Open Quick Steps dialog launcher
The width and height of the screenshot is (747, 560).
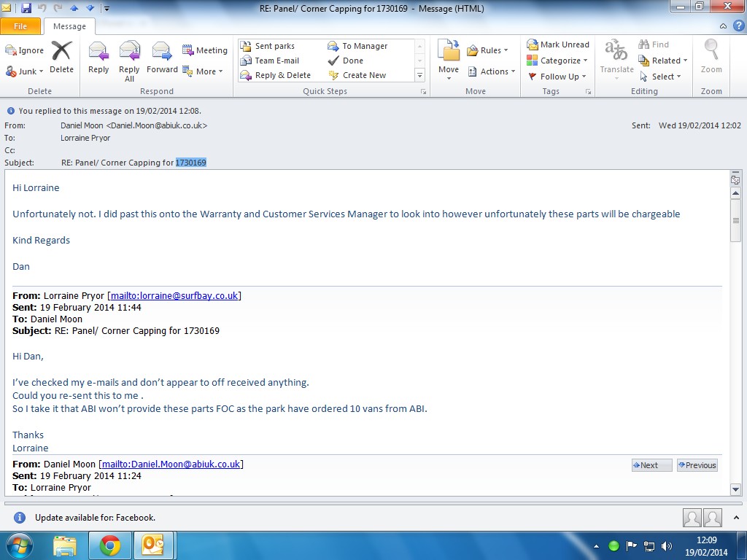(423, 91)
